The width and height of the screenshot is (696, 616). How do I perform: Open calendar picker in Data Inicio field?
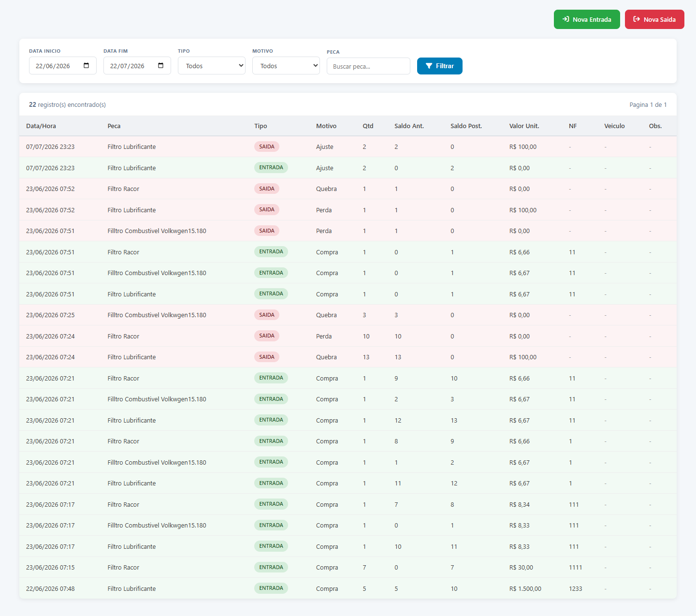pos(87,66)
